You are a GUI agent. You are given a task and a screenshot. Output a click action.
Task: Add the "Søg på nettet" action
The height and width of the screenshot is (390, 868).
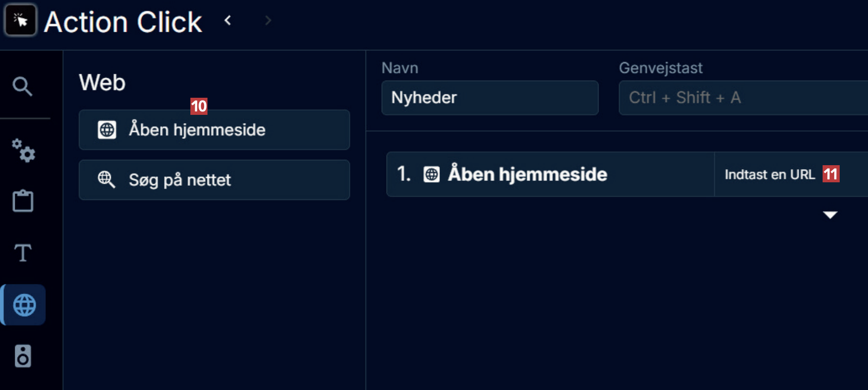point(214,180)
